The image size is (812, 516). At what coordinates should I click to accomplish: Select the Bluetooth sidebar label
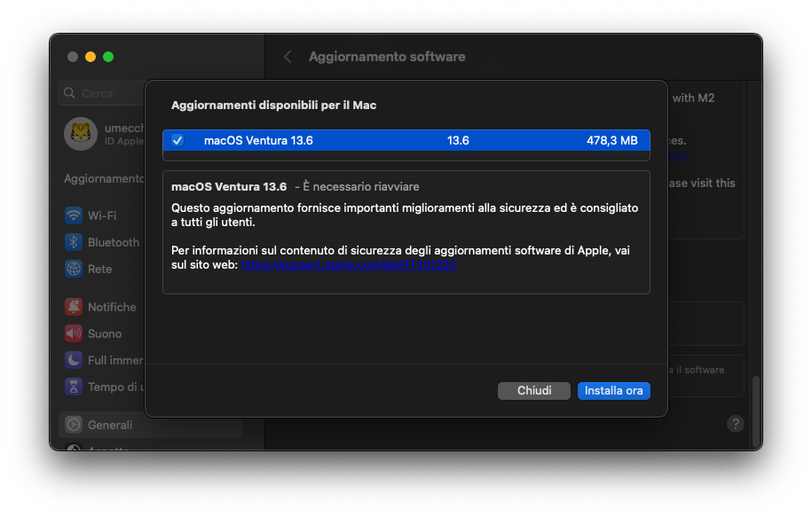(114, 242)
